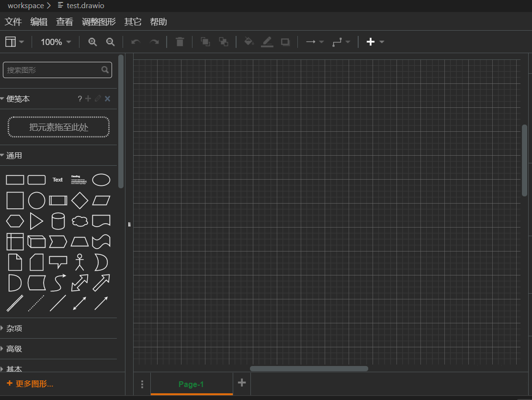The width and height of the screenshot is (532, 400).
Task: Expand the 杂项 shape category
Action: [x=14, y=328]
